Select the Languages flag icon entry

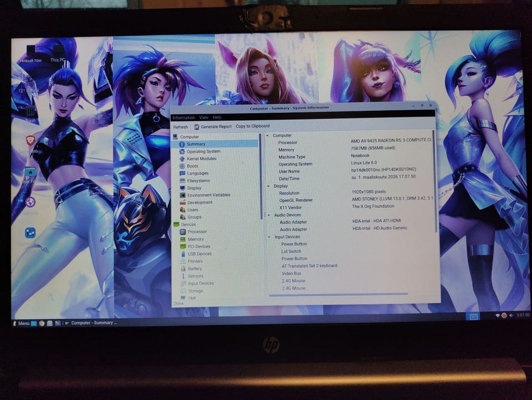182,173
